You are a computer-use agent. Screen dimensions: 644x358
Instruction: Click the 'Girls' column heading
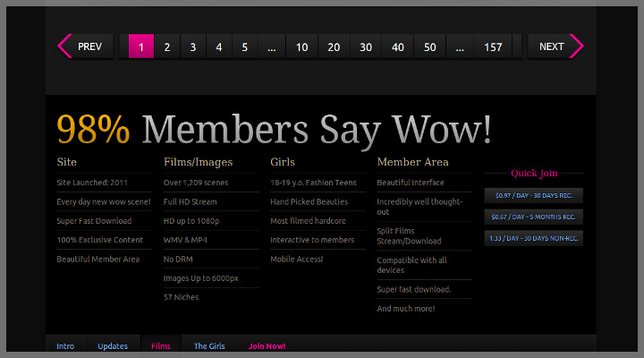click(283, 162)
